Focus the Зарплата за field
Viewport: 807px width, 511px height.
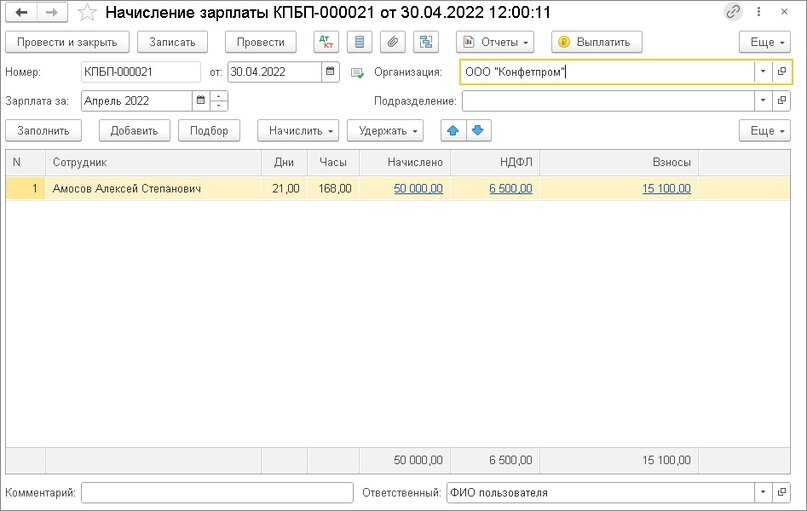pyautogui.click(x=137, y=100)
